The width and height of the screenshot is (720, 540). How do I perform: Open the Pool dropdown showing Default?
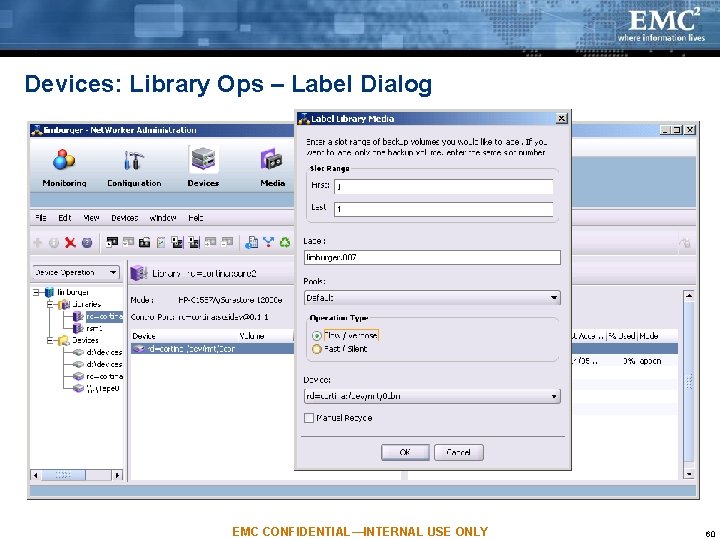pyautogui.click(x=432, y=298)
